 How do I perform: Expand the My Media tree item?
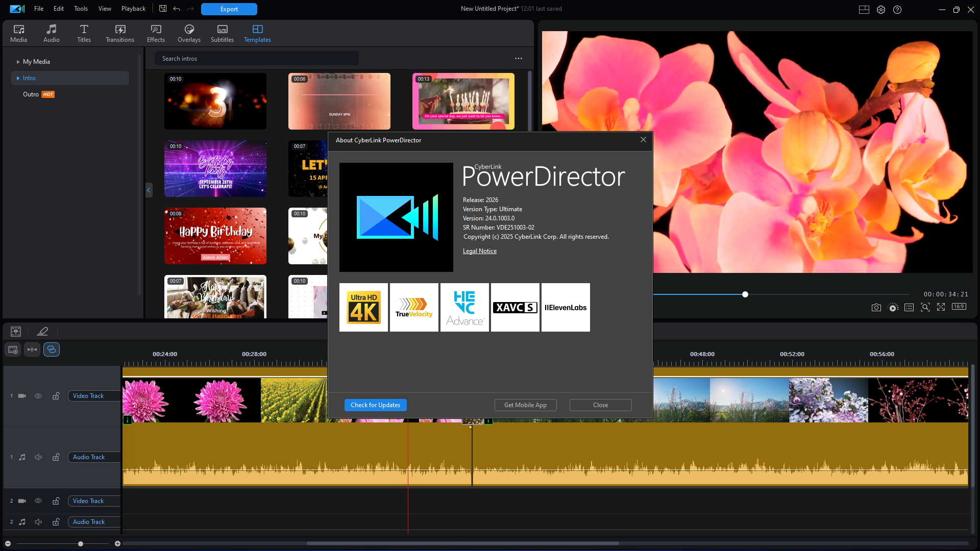coord(18,62)
